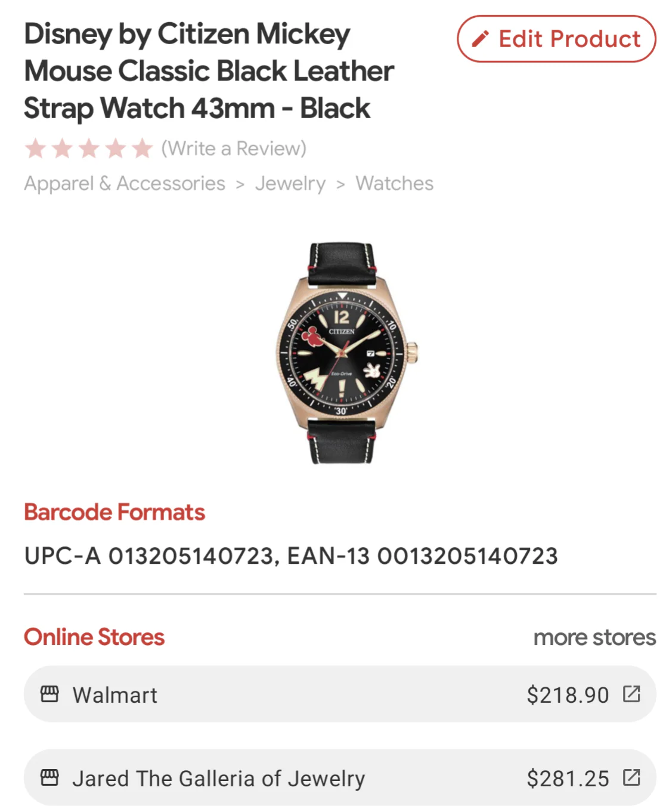The width and height of the screenshot is (666, 812).
Task: Click the Jared storefront icon
Action: point(49,777)
